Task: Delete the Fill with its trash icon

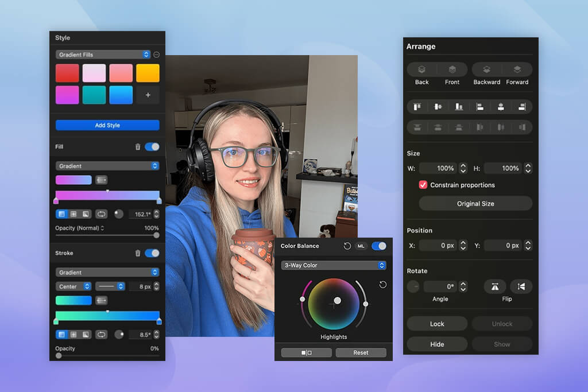Action: tap(138, 147)
